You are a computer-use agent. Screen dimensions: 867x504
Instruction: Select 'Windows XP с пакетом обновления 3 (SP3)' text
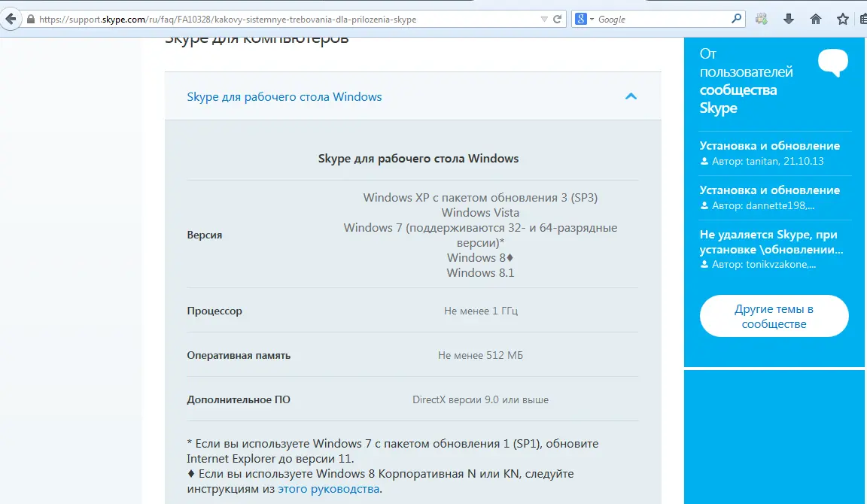(480, 197)
